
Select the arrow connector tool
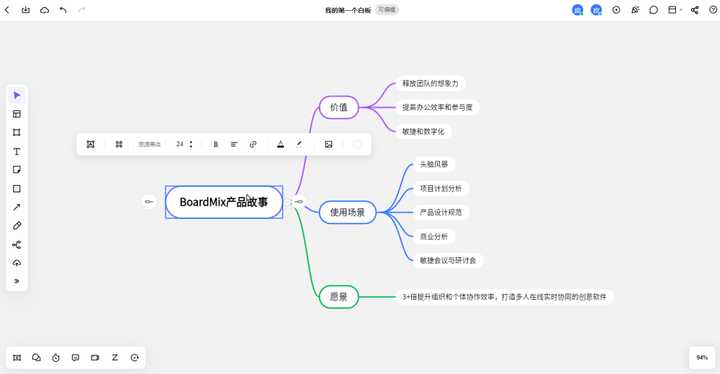[x=17, y=207]
